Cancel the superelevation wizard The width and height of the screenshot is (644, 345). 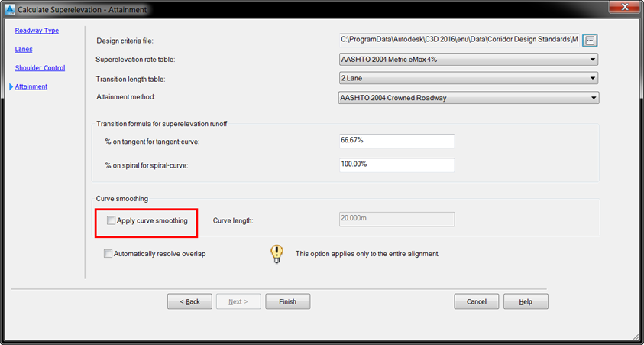477,301
